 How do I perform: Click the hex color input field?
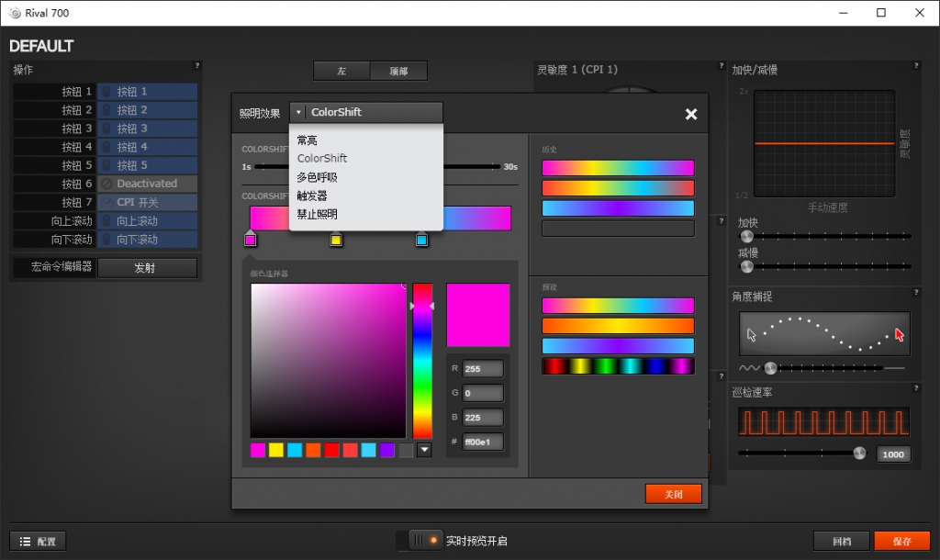click(x=482, y=442)
